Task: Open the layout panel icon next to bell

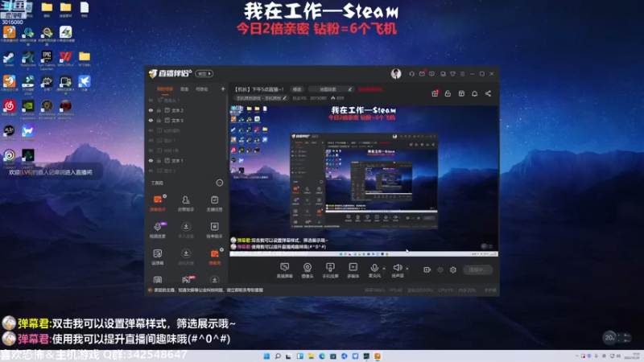Action: coord(461,93)
